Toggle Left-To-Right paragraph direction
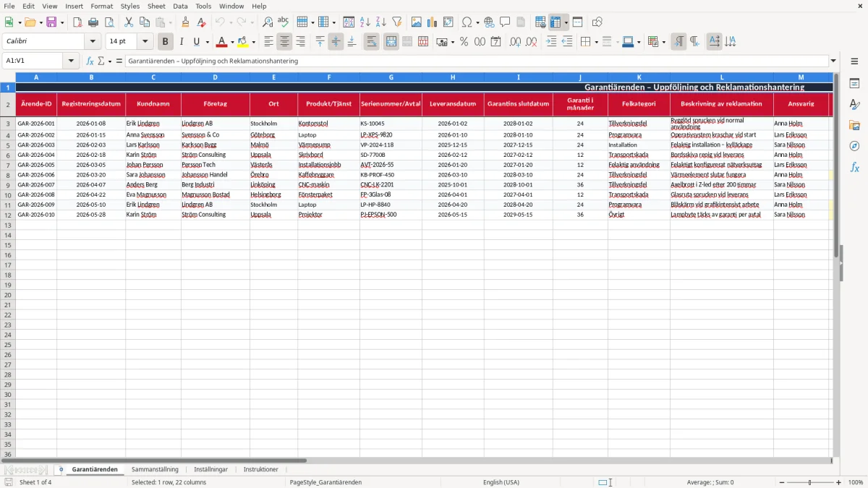The height and width of the screenshot is (488, 868). point(678,42)
